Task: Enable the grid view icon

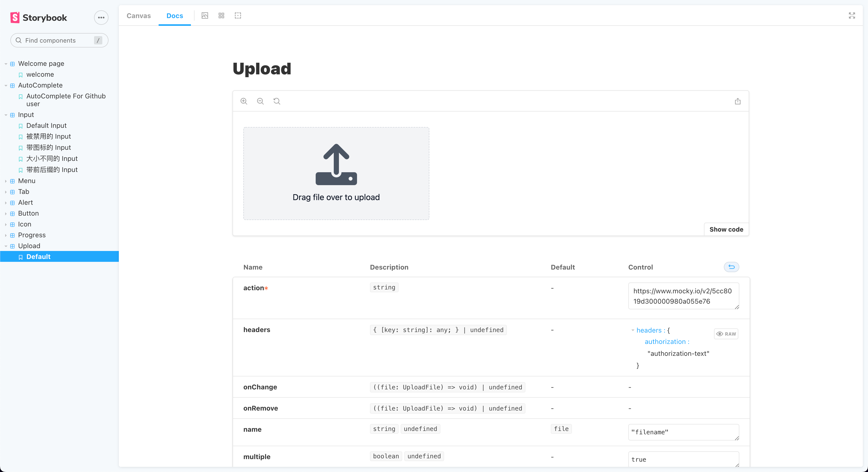Action: [x=221, y=15]
